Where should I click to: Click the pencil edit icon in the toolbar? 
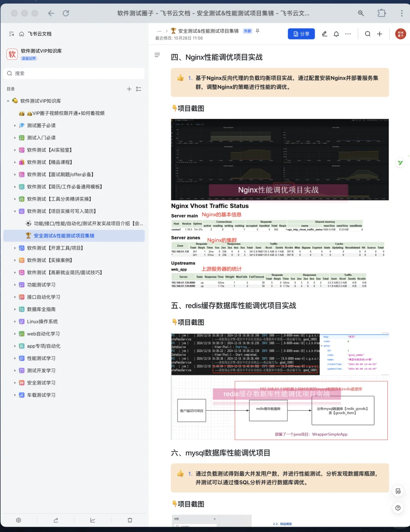[324, 34]
